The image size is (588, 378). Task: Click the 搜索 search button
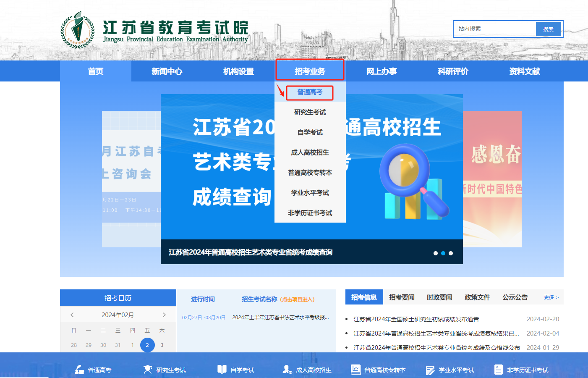pyautogui.click(x=548, y=29)
